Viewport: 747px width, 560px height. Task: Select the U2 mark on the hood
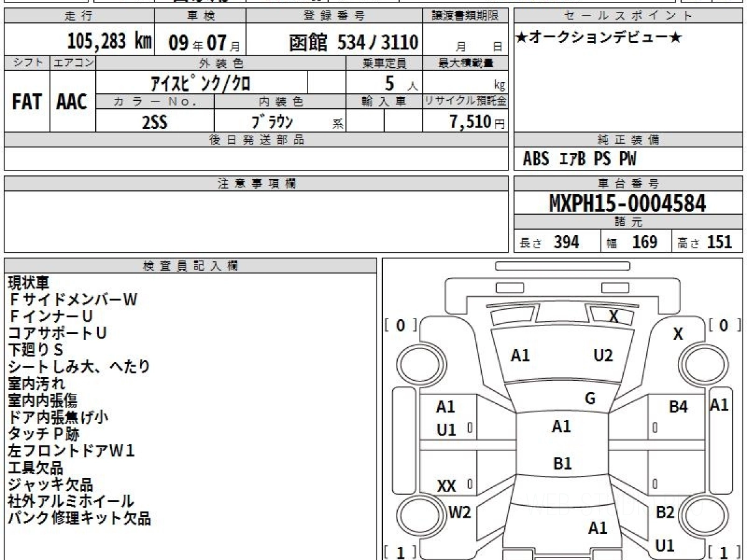[603, 356]
